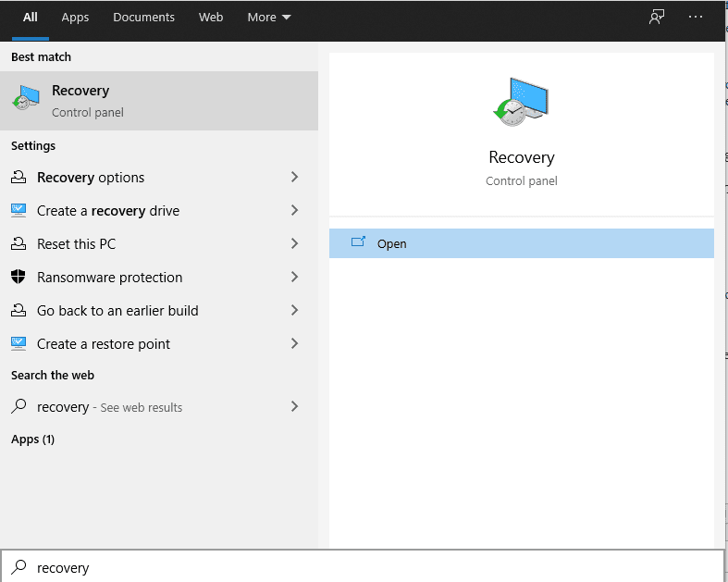Viewport: 728px width, 582px height.
Task: Click Open in the preview pane
Action: pos(522,243)
